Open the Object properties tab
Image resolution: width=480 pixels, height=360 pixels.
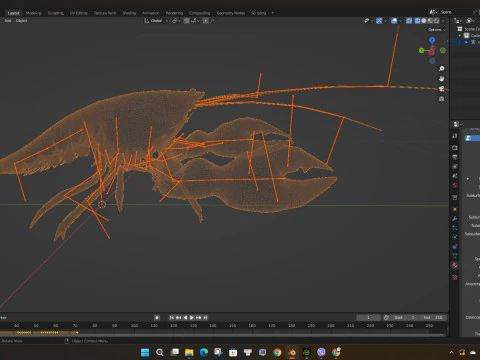[455, 209]
